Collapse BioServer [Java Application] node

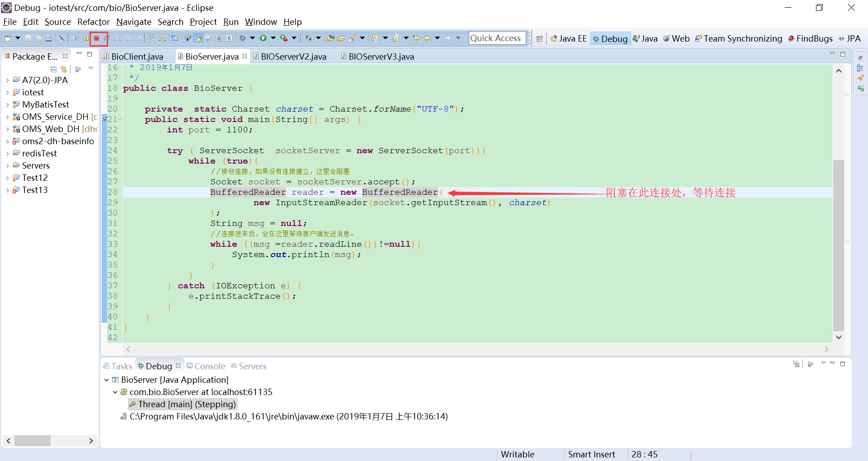coord(107,380)
